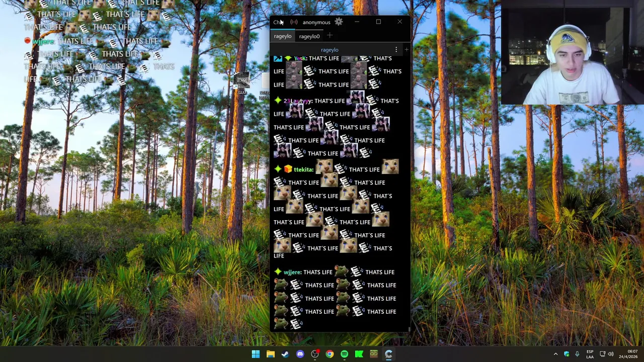Open OBS Studio from the taskbar
644x362 pixels.
[x=315, y=354]
